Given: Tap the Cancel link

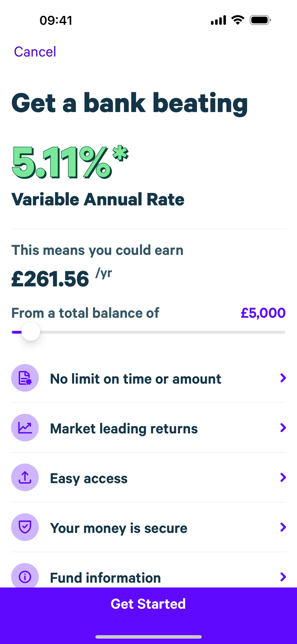Looking at the screenshot, I should (x=35, y=52).
